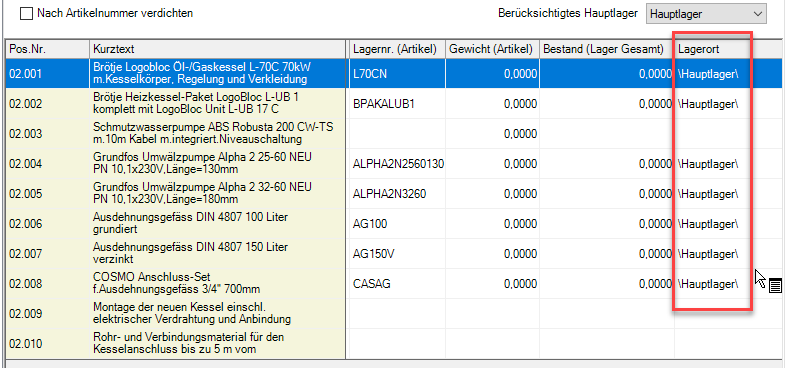Click the Pos.Nr. column header
Screen dimensions: 785x368
coord(48,49)
